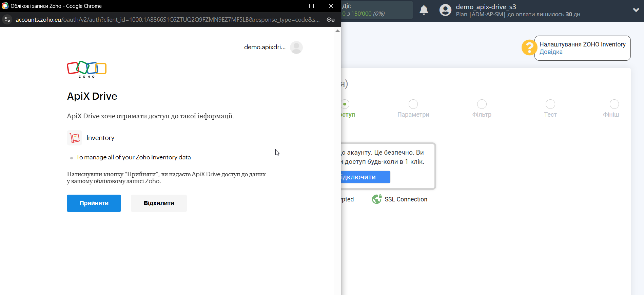This screenshot has width=644, height=295.
Task: Click the yellow question mark help icon
Action: [529, 47]
